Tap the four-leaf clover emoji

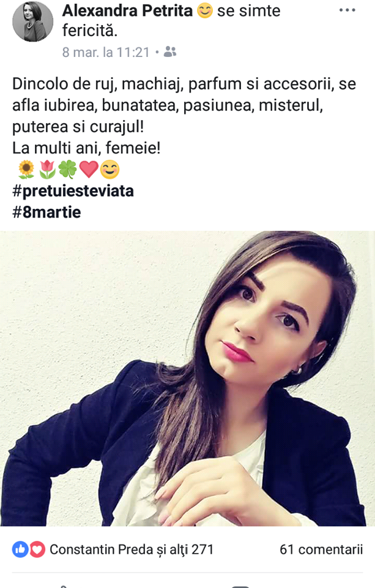coord(68,170)
